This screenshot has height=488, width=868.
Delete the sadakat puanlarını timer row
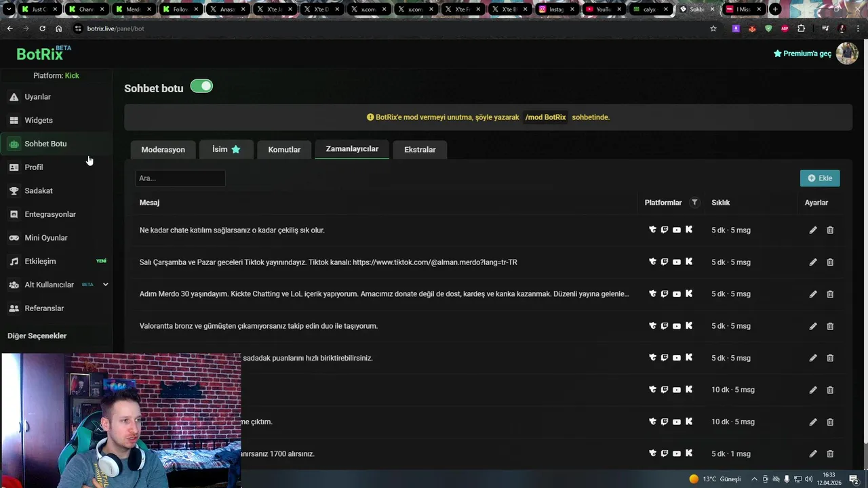[x=830, y=358]
